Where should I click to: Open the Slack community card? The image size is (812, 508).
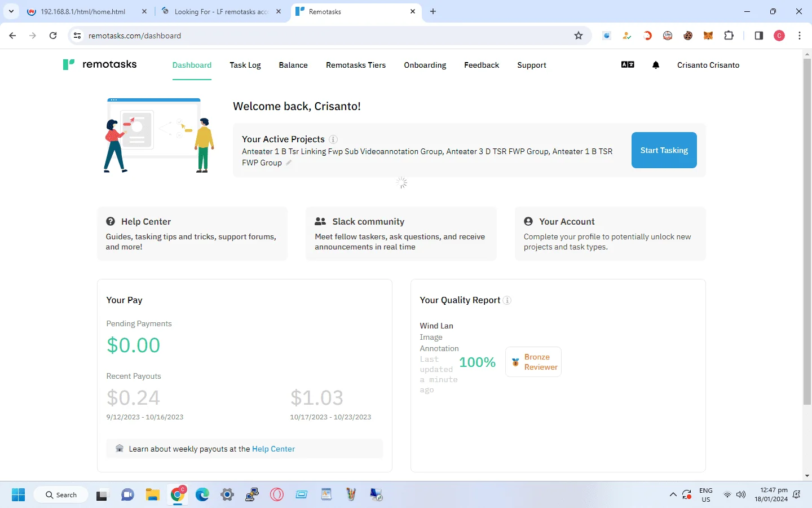[401, 234]
